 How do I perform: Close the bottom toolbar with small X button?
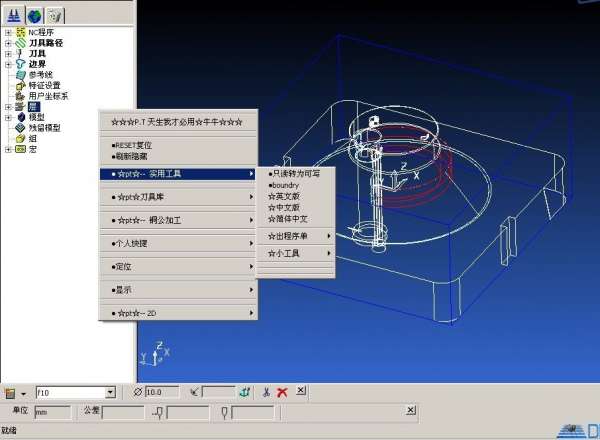(x=301, y=391)
